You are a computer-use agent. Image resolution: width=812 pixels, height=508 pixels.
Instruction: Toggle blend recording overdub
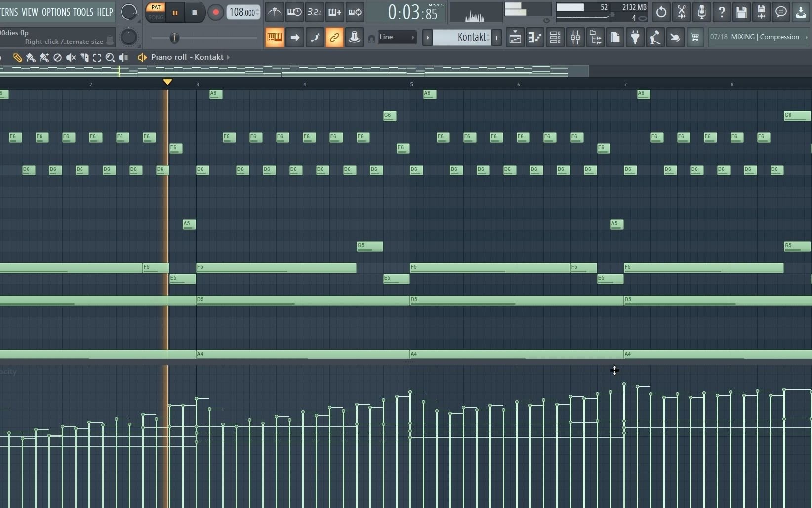tap(335, 12)
